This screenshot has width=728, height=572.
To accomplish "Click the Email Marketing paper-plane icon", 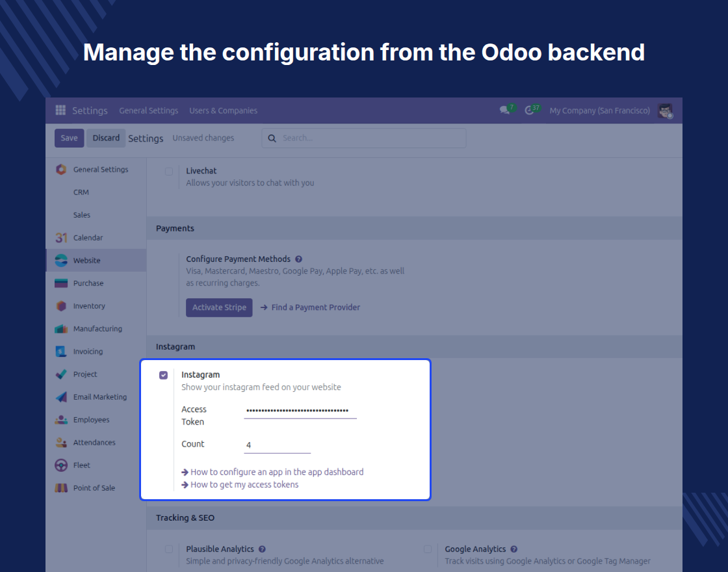I will click(x=61, y=397).
